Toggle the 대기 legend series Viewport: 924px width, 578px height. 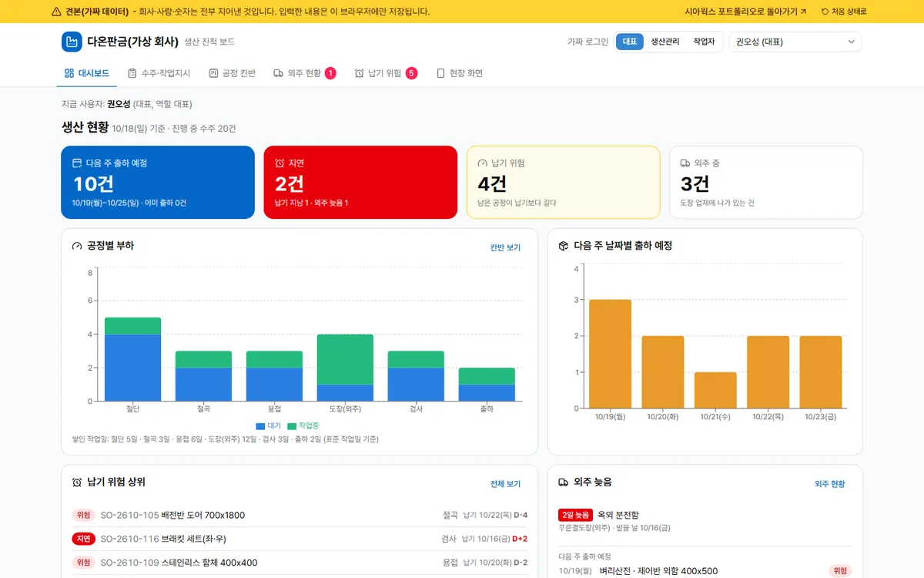click(x=269, y=425)
